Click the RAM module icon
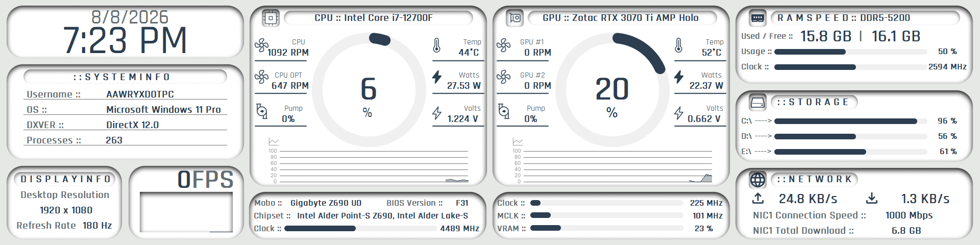Screen dimensions: 980x245 758,18
